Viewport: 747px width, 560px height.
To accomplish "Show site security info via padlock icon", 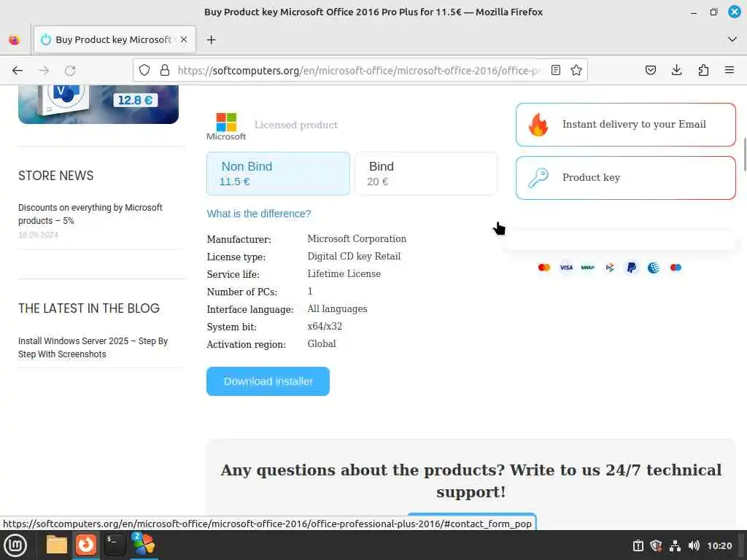I will [165, 71].
